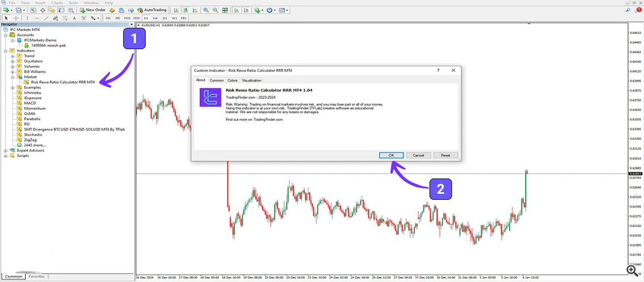Close the Navigator panel
This screenshot has width=644, height=282.
click(131, 25)
